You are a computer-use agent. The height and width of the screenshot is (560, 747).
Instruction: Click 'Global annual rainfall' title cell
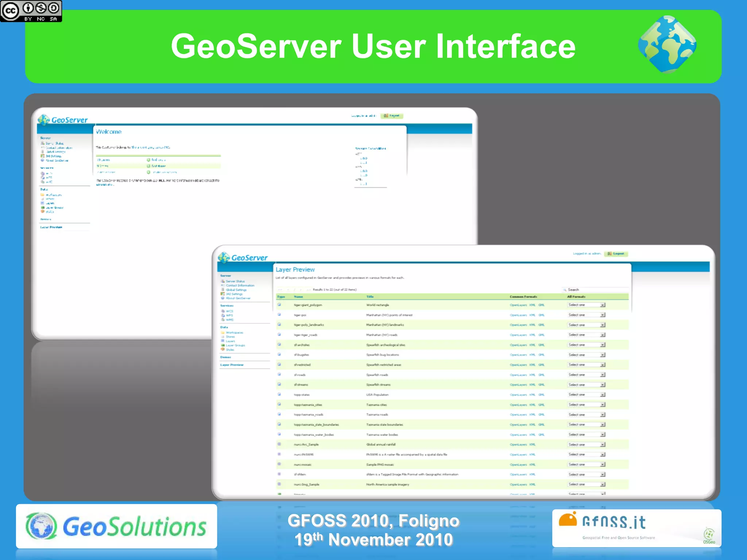(381, 444)
